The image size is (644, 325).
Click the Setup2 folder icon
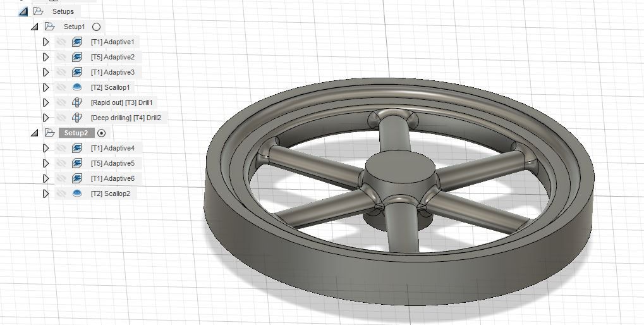(50, 133)
